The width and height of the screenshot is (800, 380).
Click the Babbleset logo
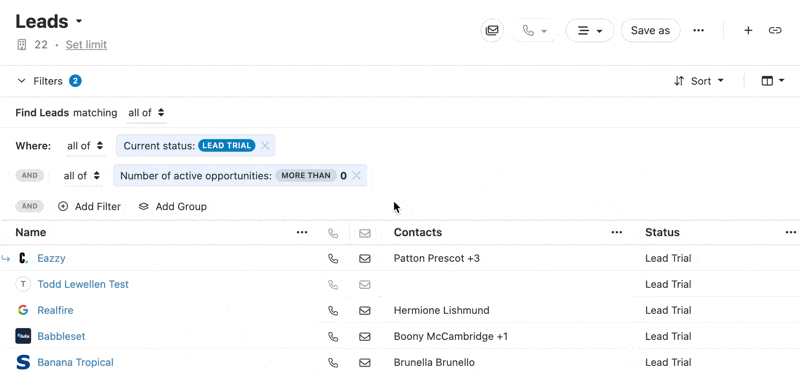(x=23, y=336)
